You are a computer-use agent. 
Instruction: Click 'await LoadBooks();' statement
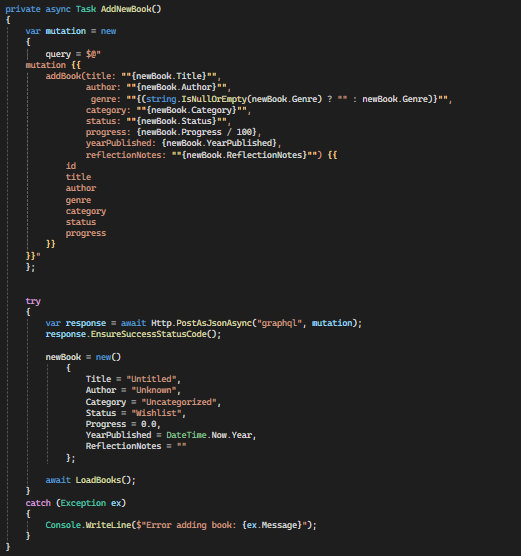[91, 480]
